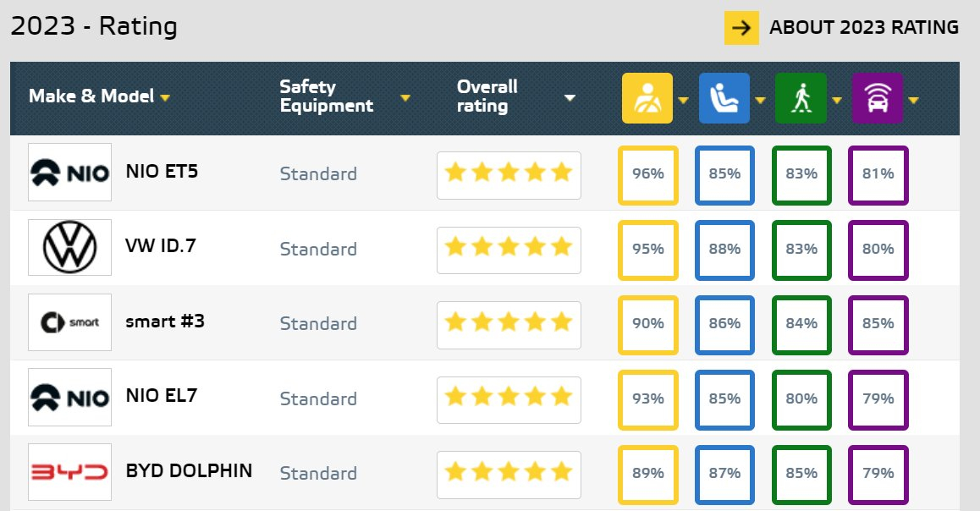The image size is (980, 511).
Task: Click the Volkswagen logo thumbnail
Action: pos(70,247)
